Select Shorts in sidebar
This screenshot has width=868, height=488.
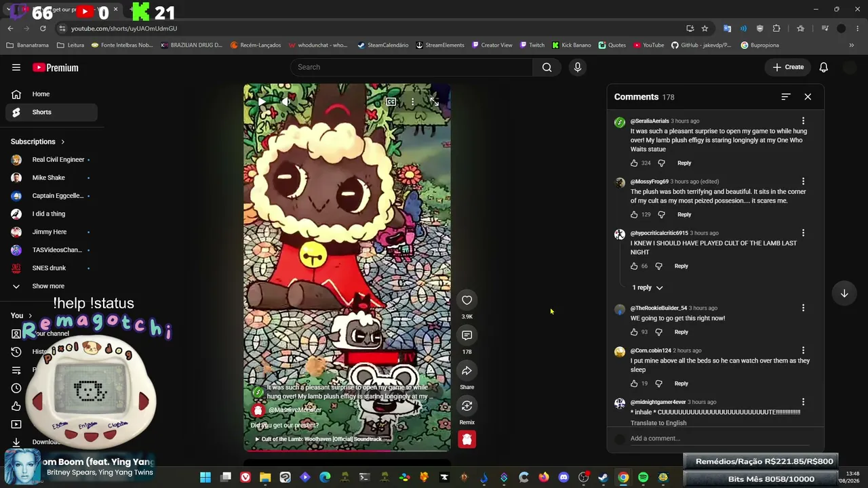tap(52, 113)
